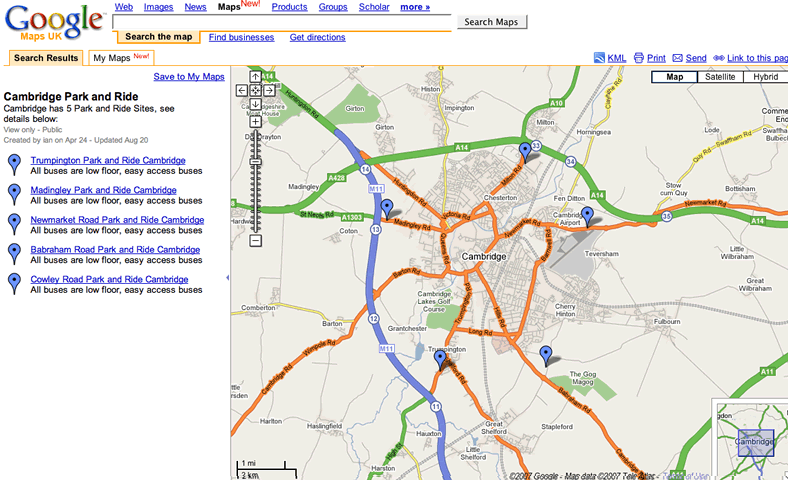Click the map marker at Trumpington
The image size is (788, 480).
point(440,360)
